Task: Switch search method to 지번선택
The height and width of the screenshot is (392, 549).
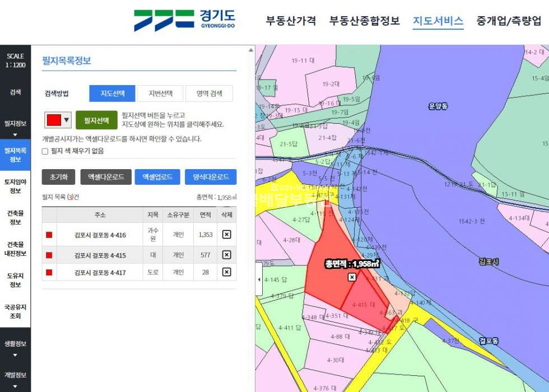Action: pyautogui.click(x=161, y=94)
